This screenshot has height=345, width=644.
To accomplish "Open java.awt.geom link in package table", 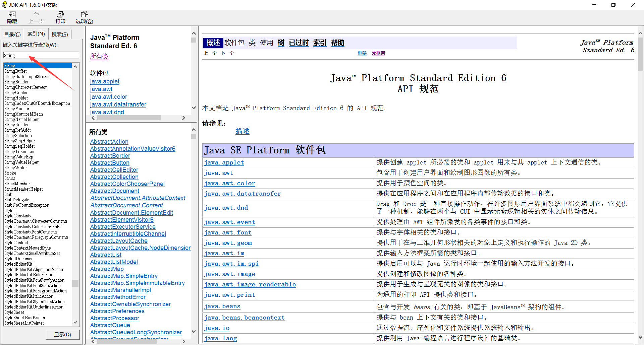I will (x=228, y=243).
